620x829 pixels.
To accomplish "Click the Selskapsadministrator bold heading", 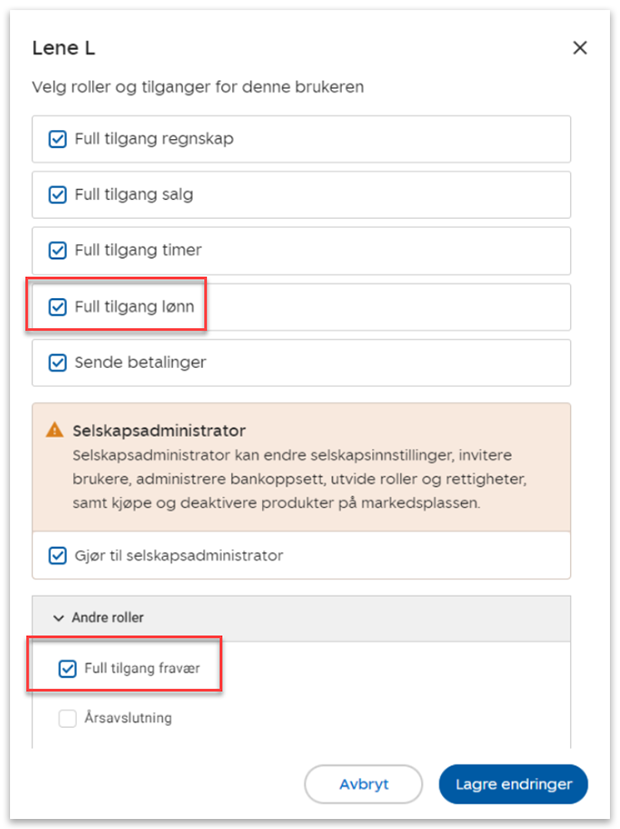I will click(159, 431).
